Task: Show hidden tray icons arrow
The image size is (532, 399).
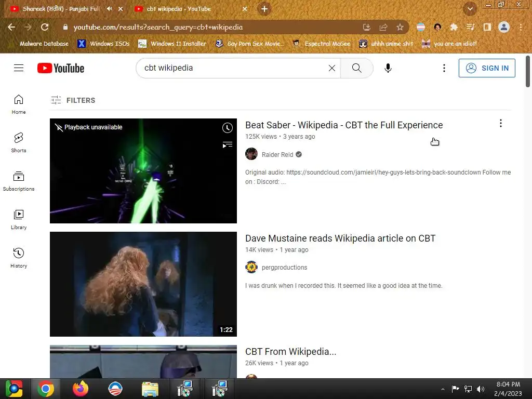Action: tap(443, 389)
